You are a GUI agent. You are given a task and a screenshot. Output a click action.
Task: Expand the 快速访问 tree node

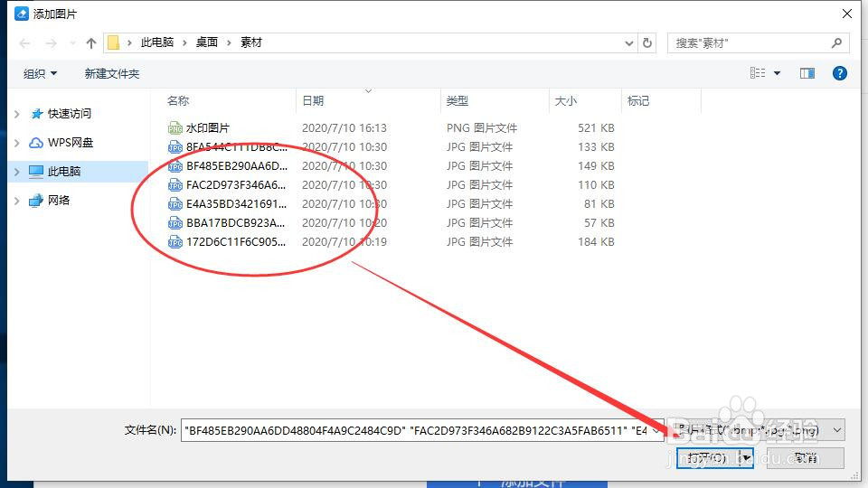[16, 114]
